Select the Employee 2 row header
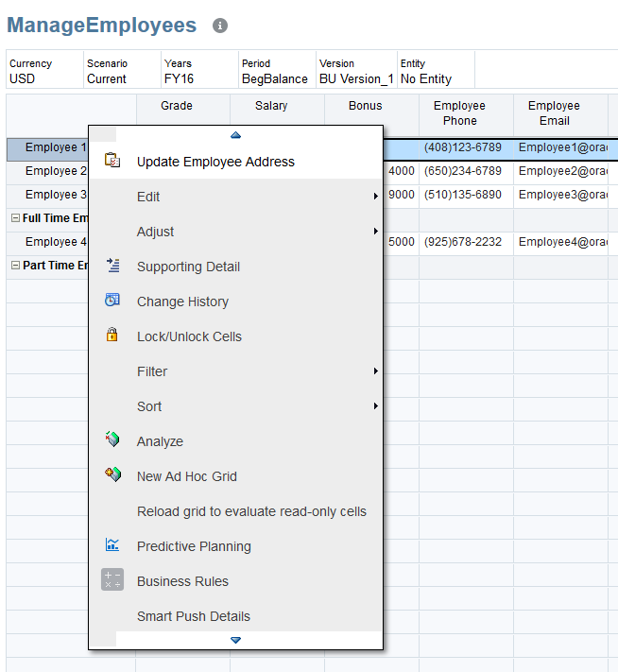Screen dimensions: 618x672 [47, 173]
